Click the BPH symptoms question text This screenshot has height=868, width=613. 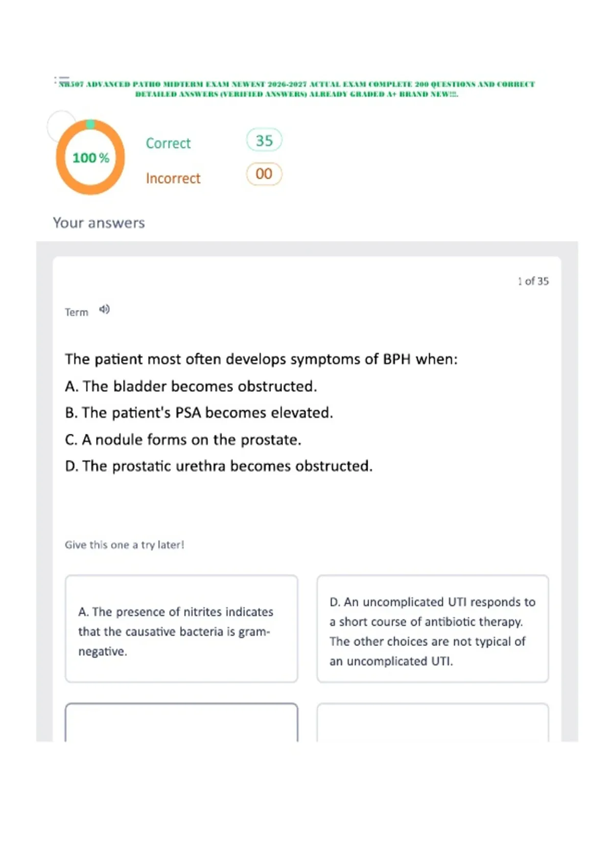click(x=261, y=359)
